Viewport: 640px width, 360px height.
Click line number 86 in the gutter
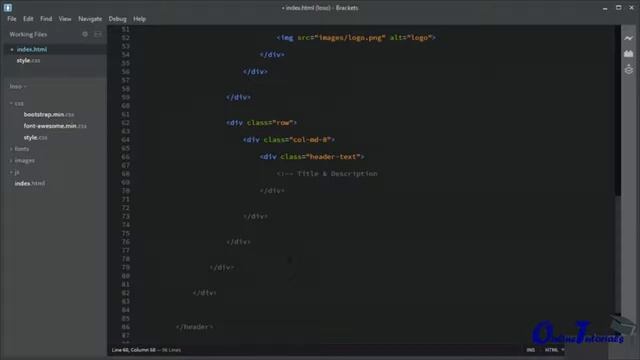coord(125,327)
